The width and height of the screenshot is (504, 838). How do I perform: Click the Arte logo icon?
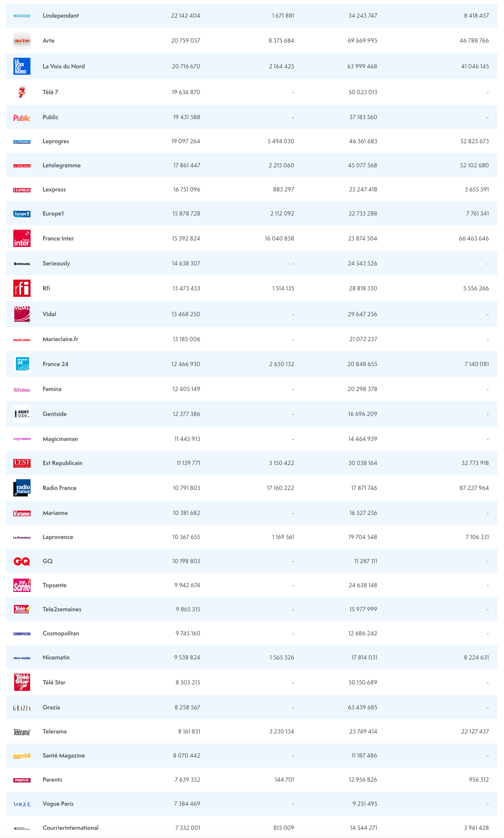(x=22, y=41)
